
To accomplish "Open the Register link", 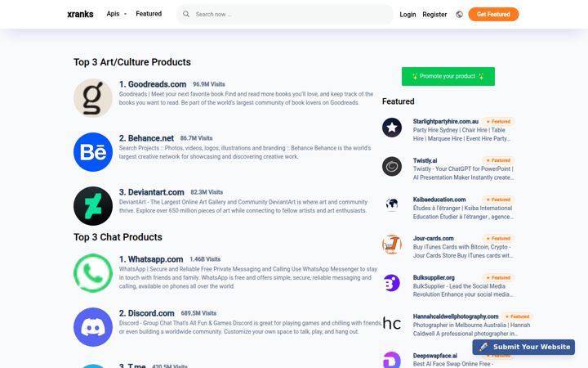I will (x=434, y=14).
